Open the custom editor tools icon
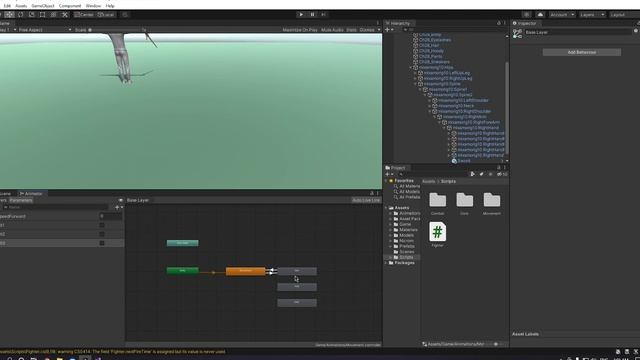The image size is (640, 360). click(x=64, y=14)
